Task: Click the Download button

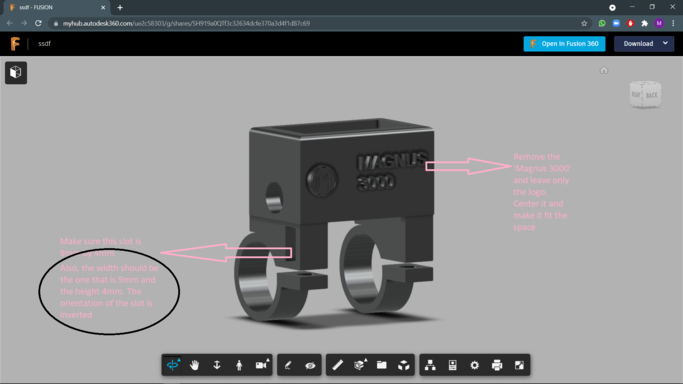Action: (x=638, y=44)
